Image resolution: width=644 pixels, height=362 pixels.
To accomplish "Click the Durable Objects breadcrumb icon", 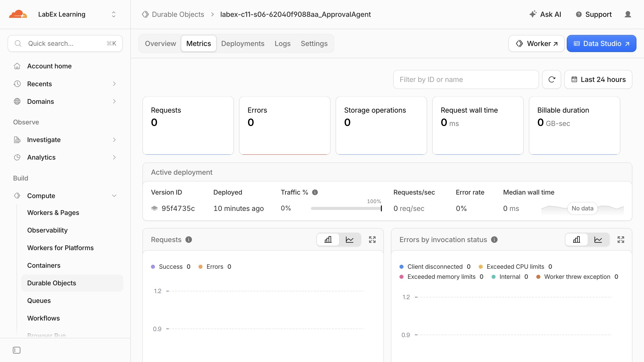I will (145, 14).
